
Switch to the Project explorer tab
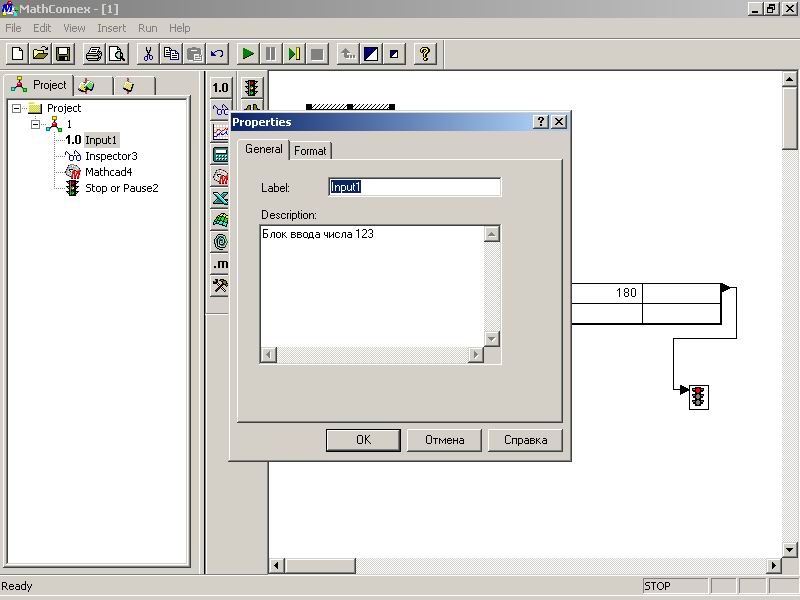pos(39,85)
